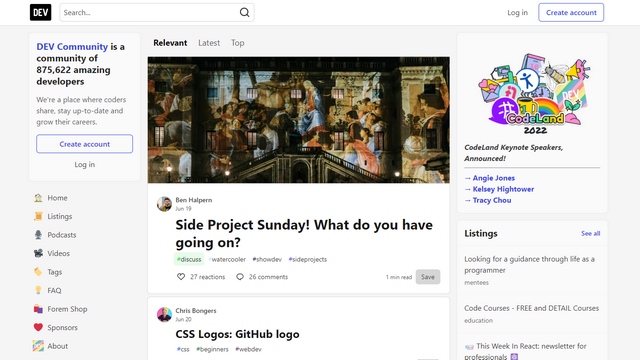Image resolution: width=640 pixels, height=360 pixels.
Task: Open the DEV Community link
Action: pyautogui.click(x=72, y=47)
